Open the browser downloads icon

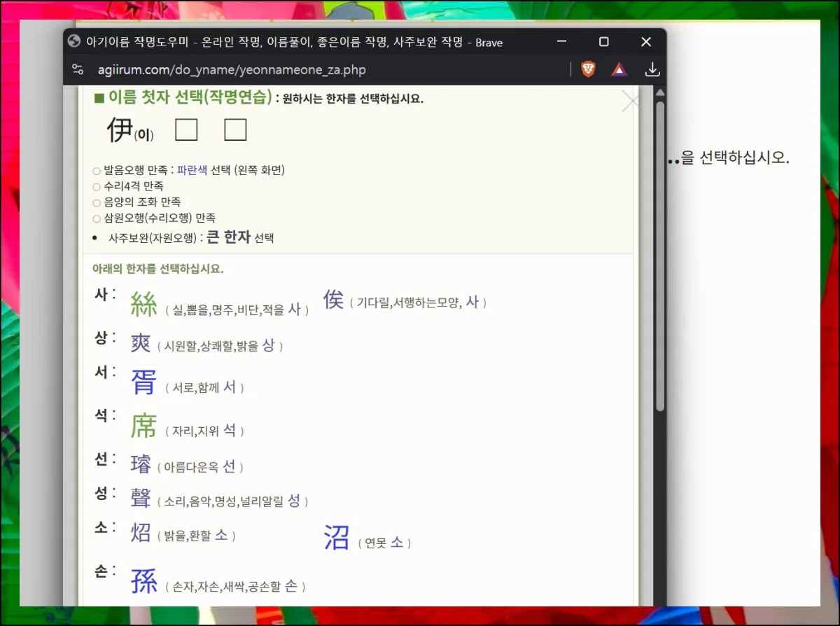652,69
